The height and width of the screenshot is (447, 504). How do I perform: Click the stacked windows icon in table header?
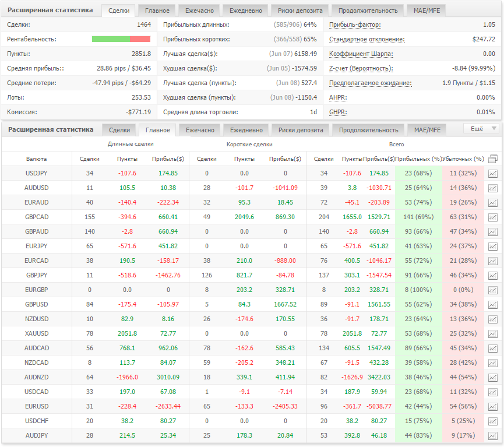coord(493,159)
